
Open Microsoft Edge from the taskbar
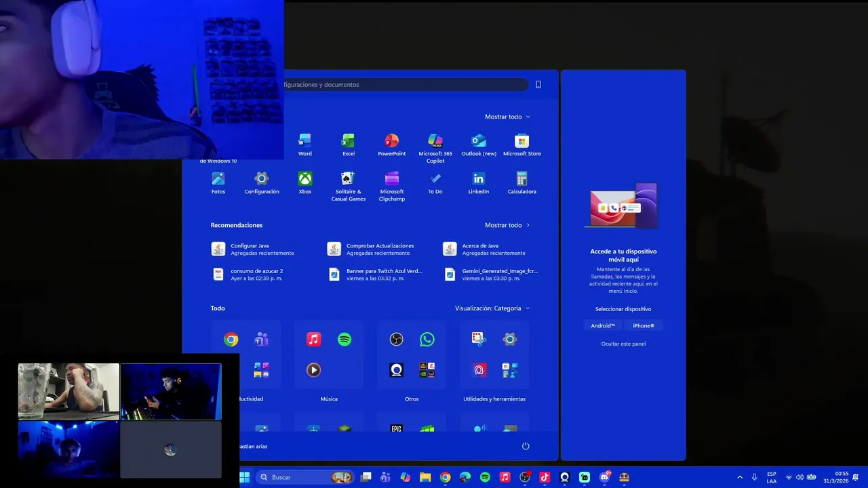465,477
